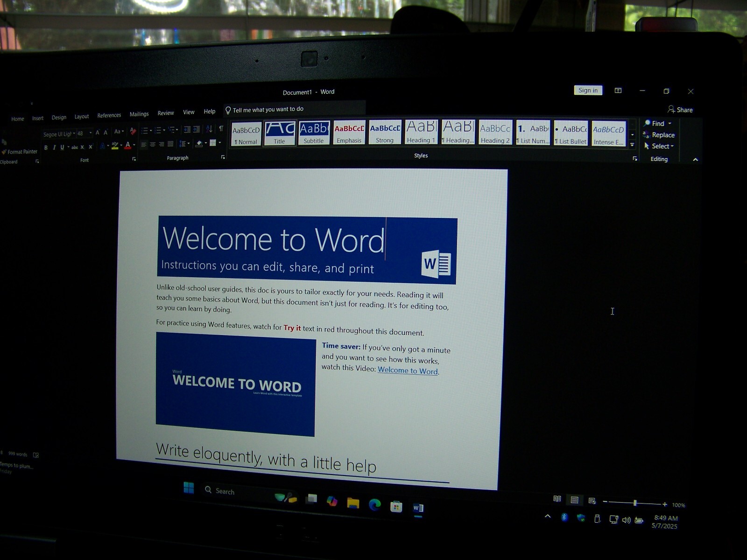Image resolution: width=747 pixels, height=560 pixels.
Task: Toggle Underline formatting
Action: click(62, 147)
